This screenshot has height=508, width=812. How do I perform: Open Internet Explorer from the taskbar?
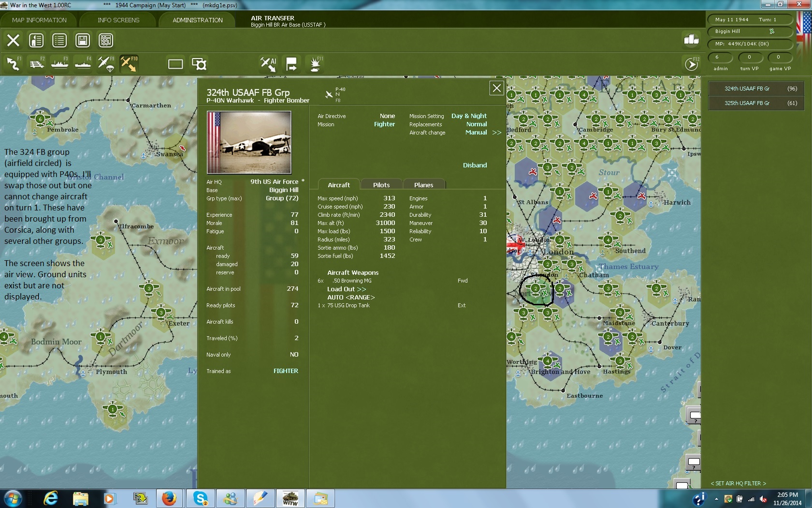coord(51,498)
